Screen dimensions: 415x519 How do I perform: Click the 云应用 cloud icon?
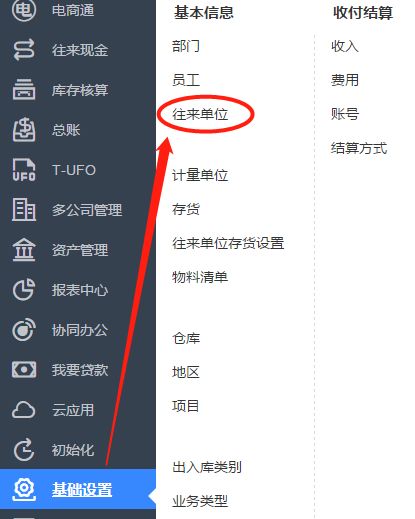(x=24, y=410)
